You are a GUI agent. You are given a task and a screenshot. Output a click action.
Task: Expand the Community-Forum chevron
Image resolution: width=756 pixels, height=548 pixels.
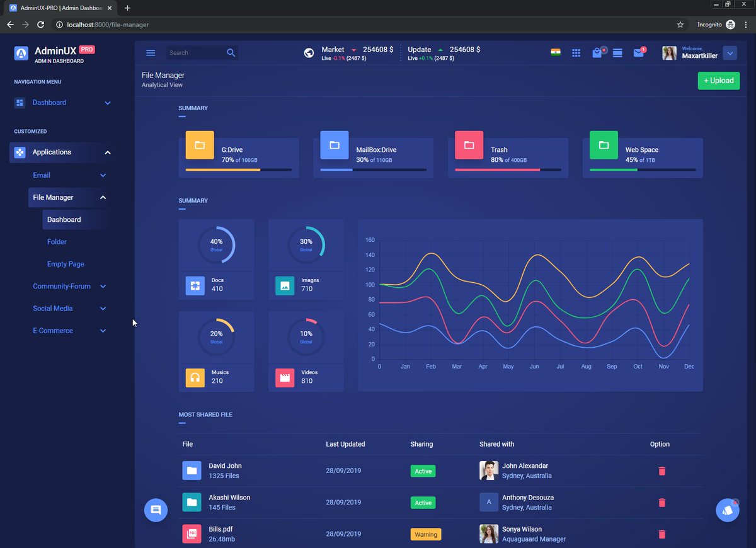[103, 287]
